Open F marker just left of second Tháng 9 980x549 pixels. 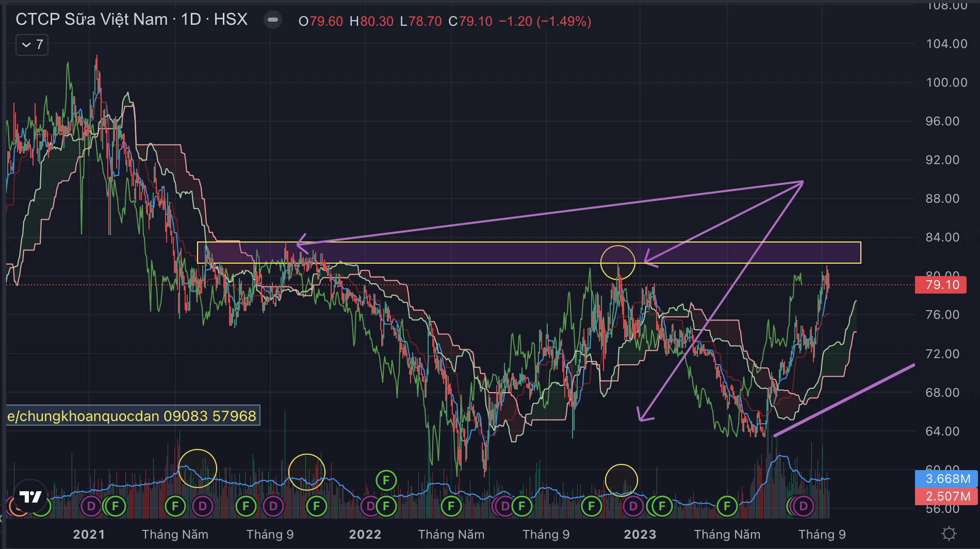(521, 506)
